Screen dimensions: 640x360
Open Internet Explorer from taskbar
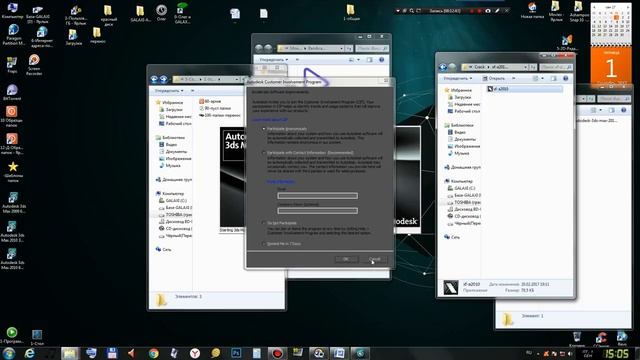[x=29, y=353]
